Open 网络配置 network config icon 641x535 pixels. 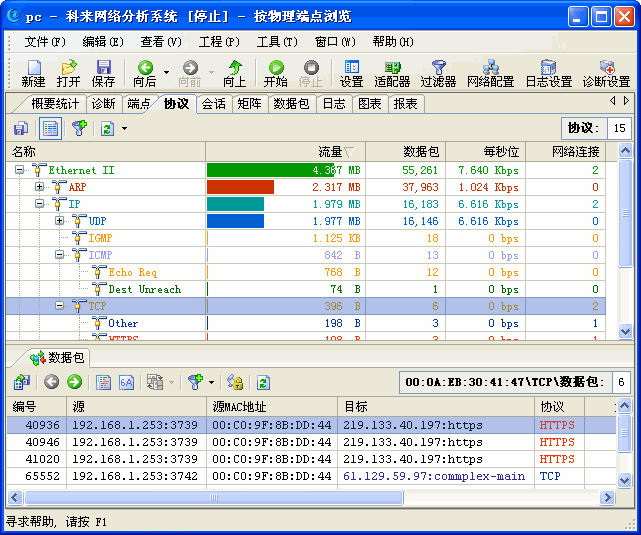pos(491,74)
